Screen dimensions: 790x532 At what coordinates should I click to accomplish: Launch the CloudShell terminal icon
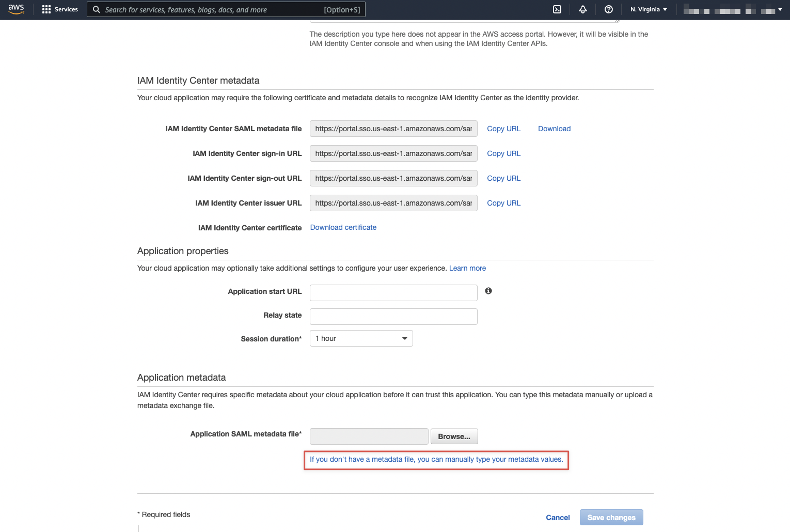pos(557,9)
